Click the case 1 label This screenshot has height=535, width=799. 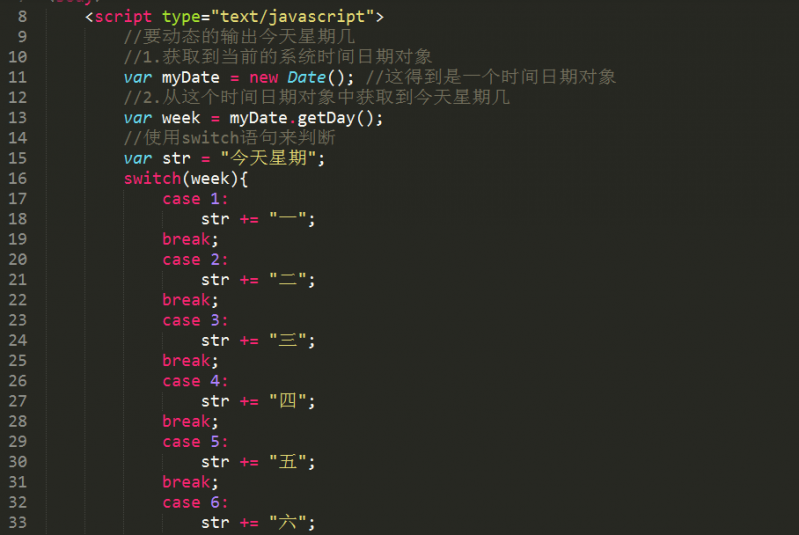(195, 199)
